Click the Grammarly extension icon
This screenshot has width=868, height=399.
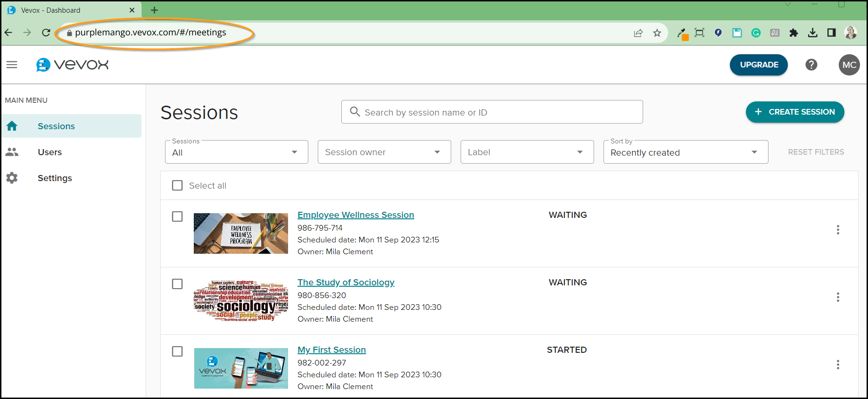pyautogui.click(x=756, y=33)
